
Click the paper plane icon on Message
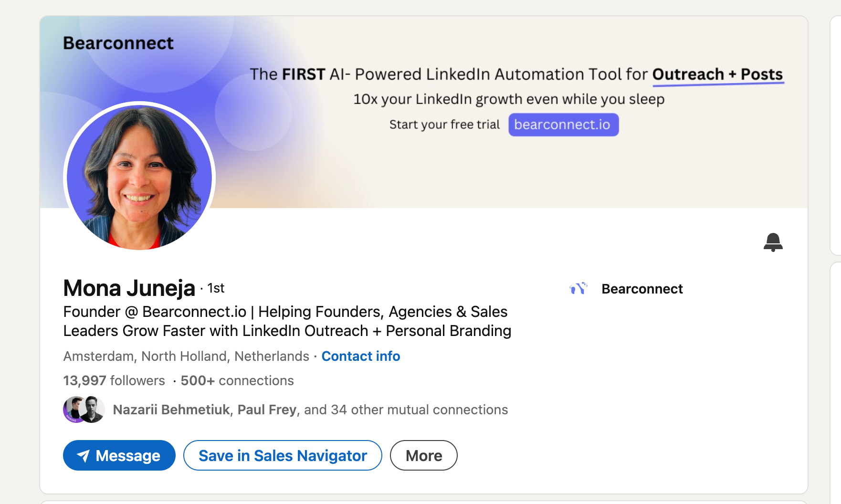pyautogui.click(x=84, y=456)
